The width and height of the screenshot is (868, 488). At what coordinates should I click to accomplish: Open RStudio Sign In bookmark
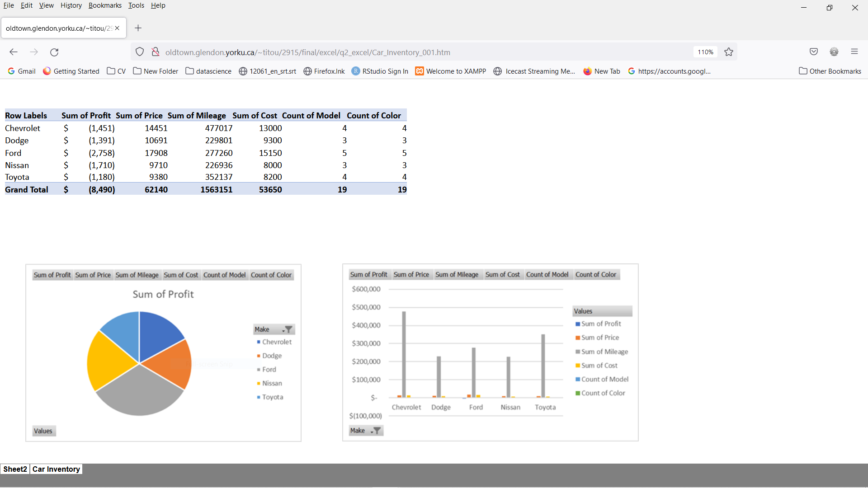pos(380,71)
